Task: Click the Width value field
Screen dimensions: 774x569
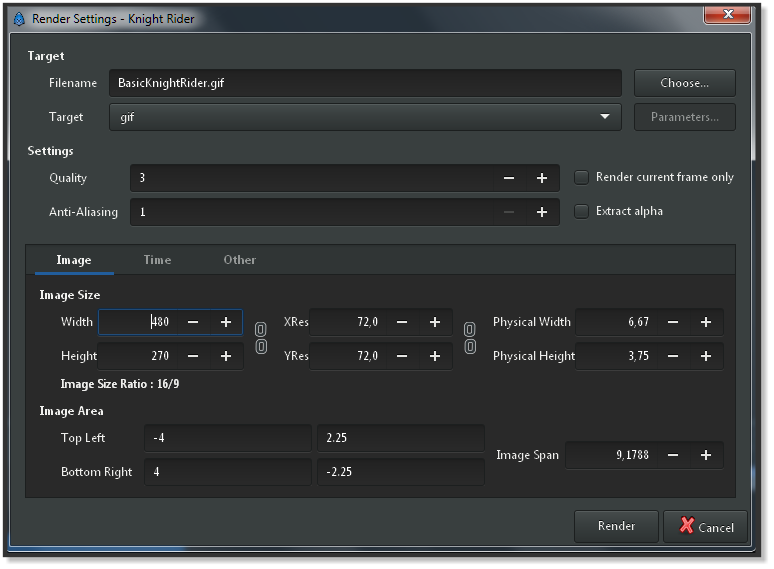Action: coord(138,322)
